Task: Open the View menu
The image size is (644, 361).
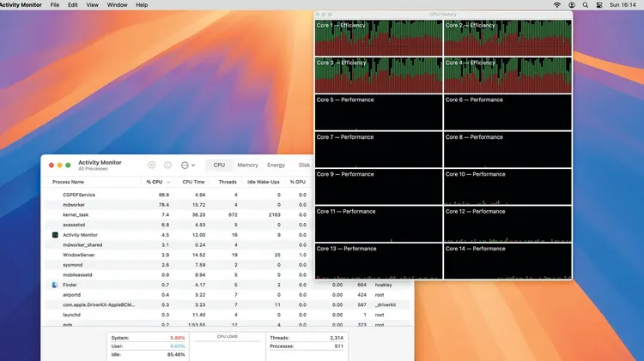Action: coord(93,5)
